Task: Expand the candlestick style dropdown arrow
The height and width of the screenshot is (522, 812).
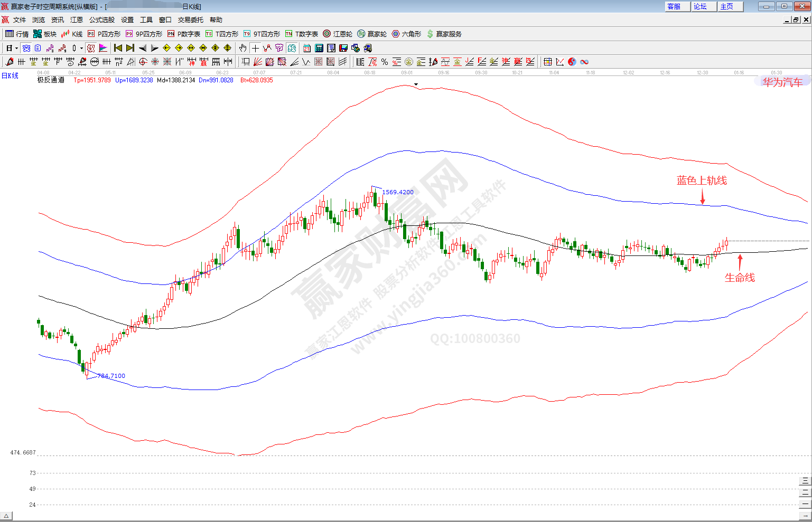Action: tap(81, 48)
